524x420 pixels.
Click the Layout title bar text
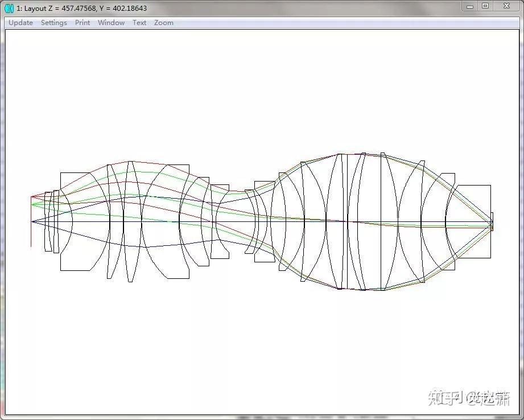[x=82, y=9]
